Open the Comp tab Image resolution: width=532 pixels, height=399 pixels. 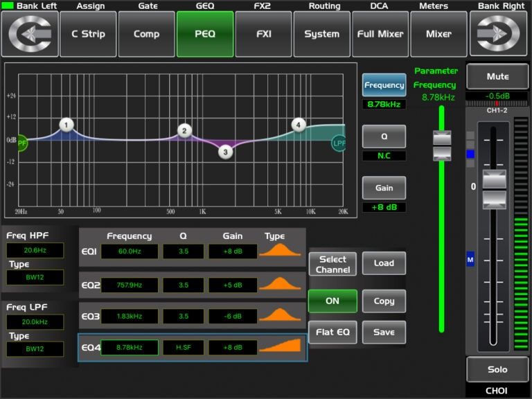(147, 34)
